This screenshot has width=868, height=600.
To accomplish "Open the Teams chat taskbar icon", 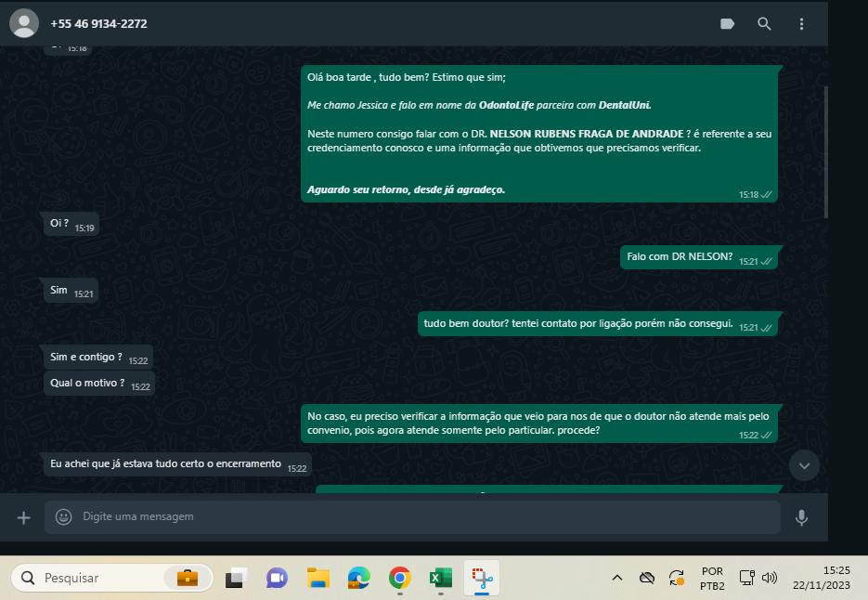I will 277,578.
